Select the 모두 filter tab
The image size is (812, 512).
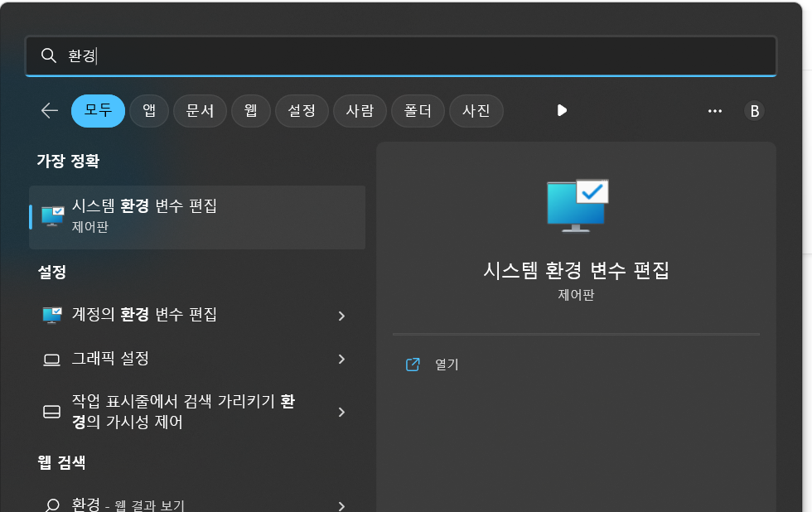click(x=98, y=110)
